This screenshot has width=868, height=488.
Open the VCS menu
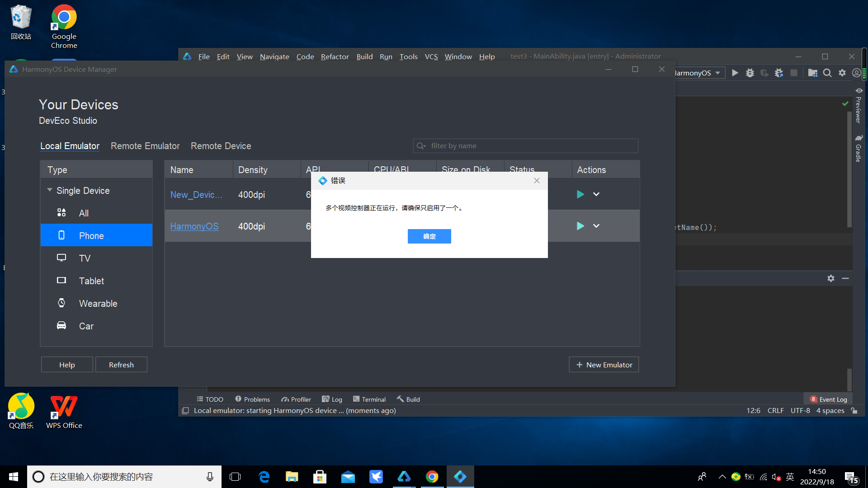click(431, 56)
